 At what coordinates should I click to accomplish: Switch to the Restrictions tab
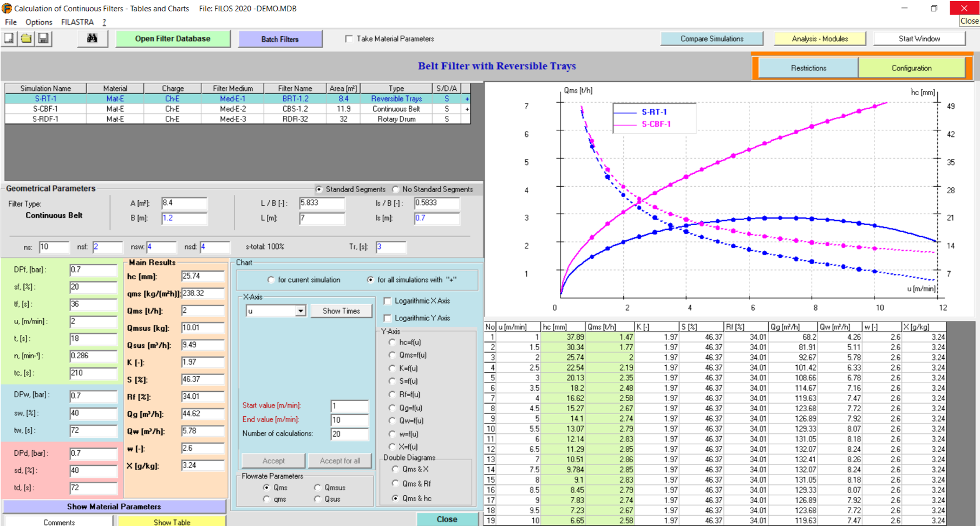[x=808, y=68]
